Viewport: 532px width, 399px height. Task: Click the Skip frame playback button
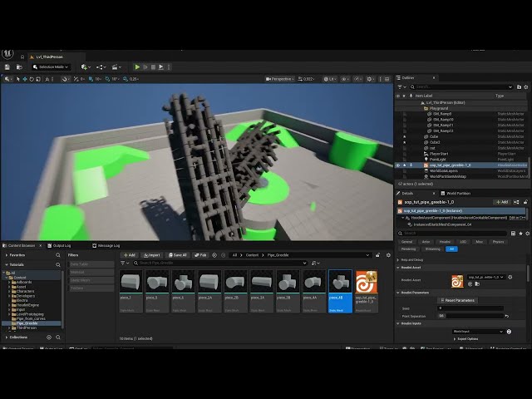145,67
